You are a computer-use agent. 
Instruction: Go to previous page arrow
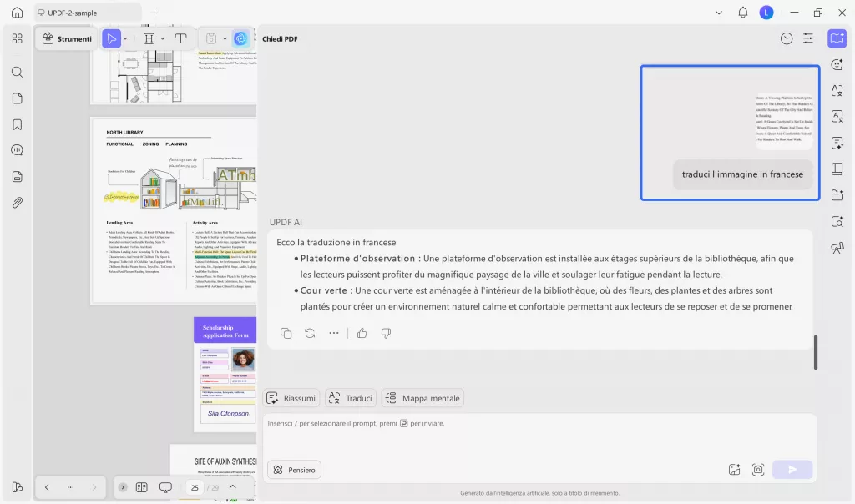click(x=47, y=487)
